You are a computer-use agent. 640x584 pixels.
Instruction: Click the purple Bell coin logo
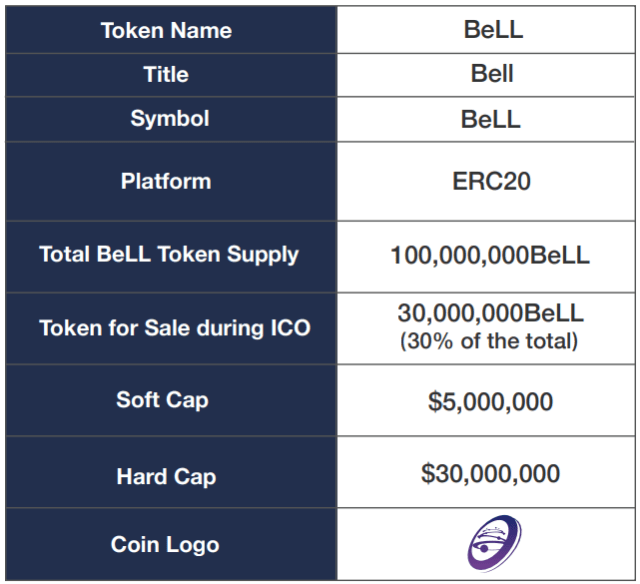[494, 543]
